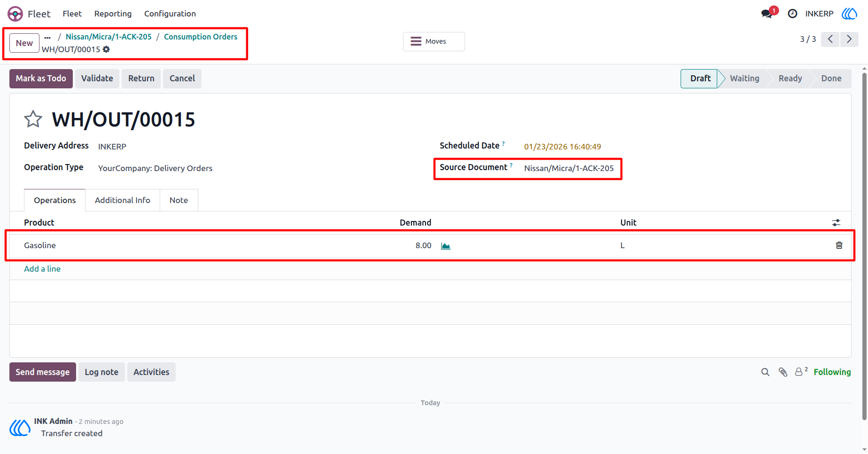
Task: Click the page vertical scrollbar
Action: pos(864,245)
